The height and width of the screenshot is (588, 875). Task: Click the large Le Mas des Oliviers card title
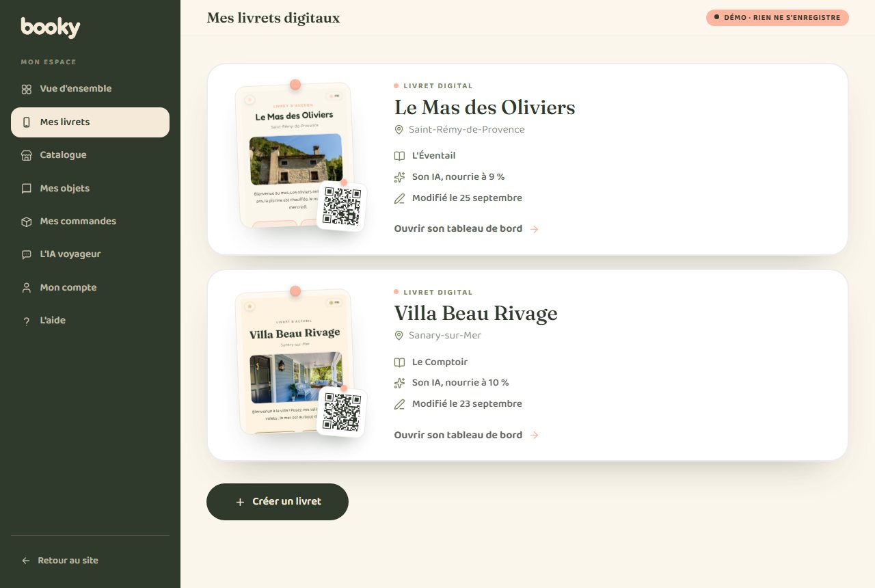coord(485,107)
